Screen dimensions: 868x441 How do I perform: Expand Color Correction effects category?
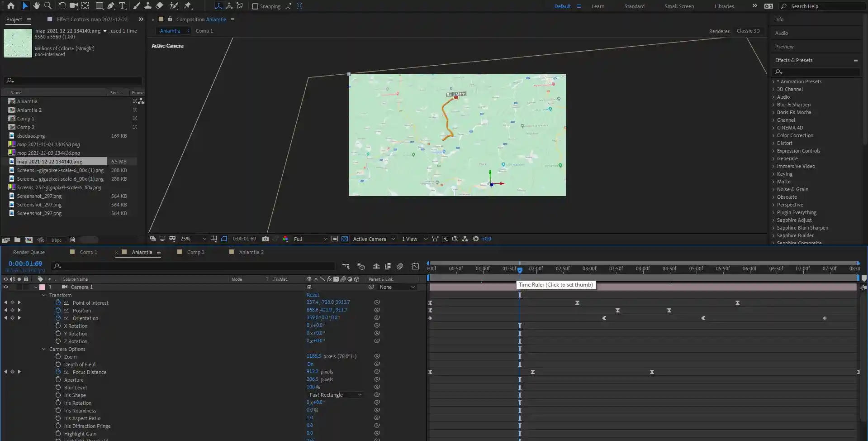click(x=773, y=135)
